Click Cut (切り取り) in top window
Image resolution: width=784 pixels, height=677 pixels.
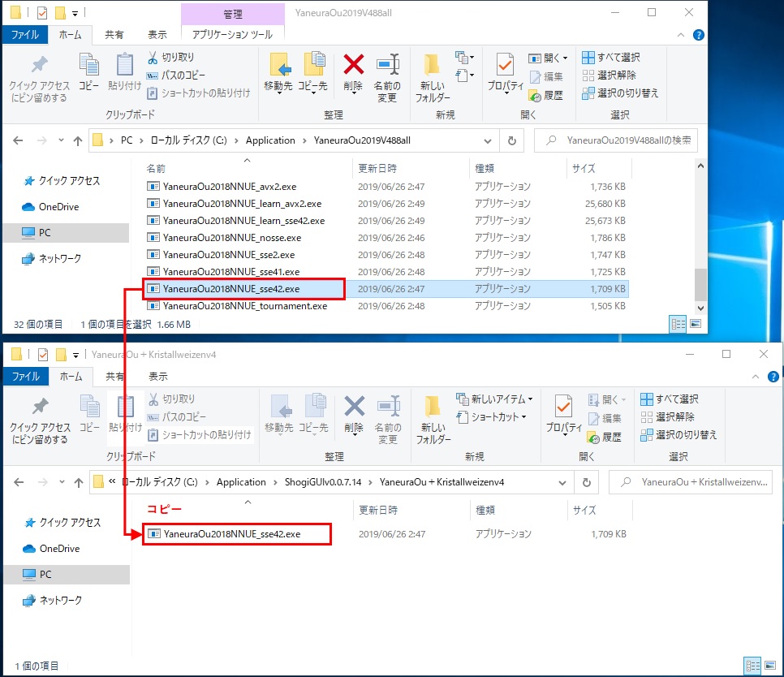click(x=170, y=58)
